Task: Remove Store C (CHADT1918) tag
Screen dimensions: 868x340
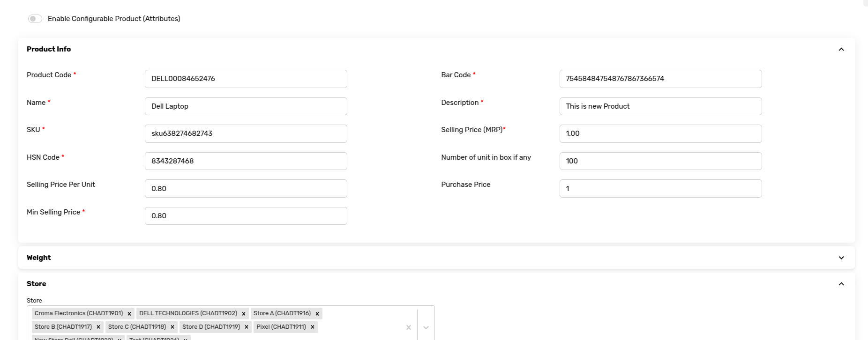Action: 172,327
